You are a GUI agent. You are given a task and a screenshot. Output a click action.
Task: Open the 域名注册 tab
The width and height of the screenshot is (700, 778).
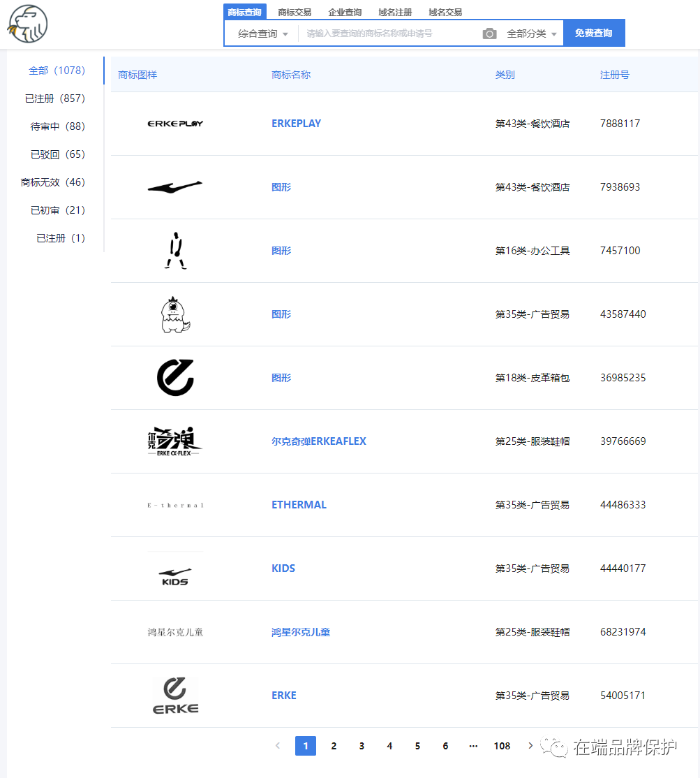pos(395,12)
